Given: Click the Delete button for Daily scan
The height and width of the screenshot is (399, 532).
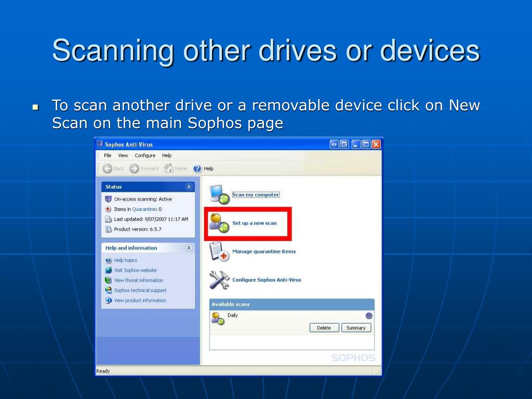Looking at the screenshot, I should coord(324,328).
